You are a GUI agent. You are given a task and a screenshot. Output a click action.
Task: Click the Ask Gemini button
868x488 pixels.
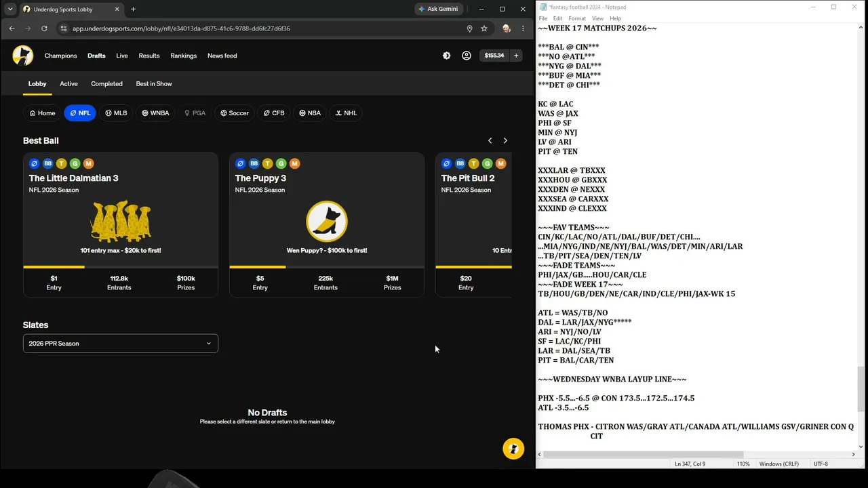[438, 9]
